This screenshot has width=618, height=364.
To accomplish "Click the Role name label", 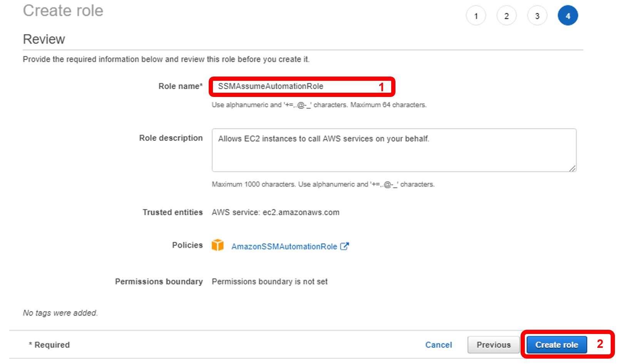I will pyautogui.click(x=180, y=86).
